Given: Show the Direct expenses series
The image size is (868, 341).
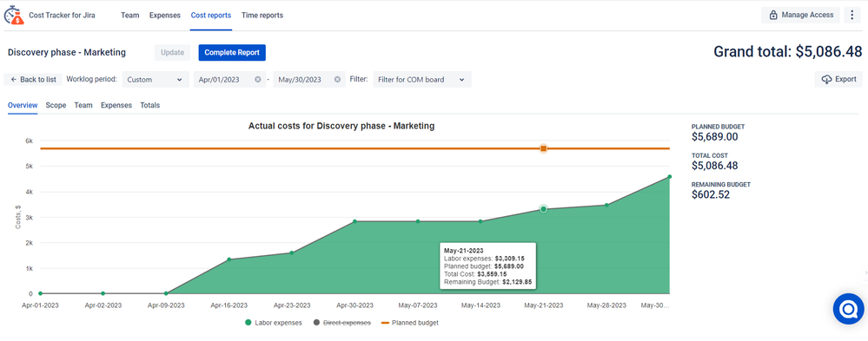Looking at the screenshot, I should [341, 323].
